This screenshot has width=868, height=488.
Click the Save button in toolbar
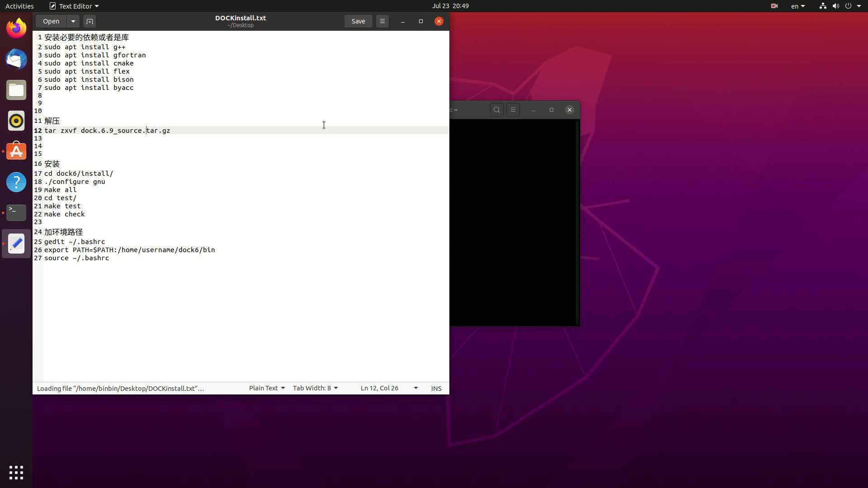(x=358, y=21)
